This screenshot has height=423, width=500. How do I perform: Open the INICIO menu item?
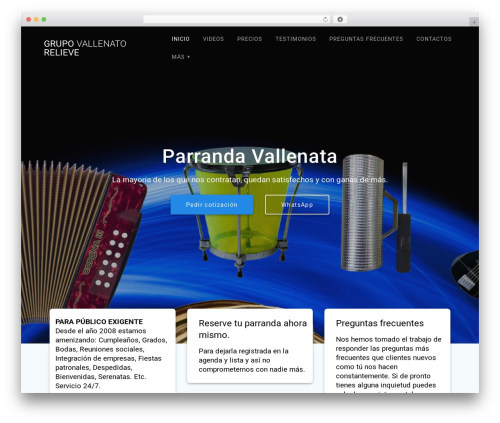click(x=180, y=39)
